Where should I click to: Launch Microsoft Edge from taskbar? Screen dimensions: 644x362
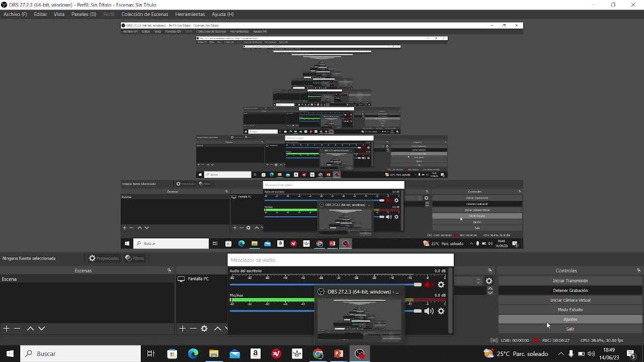tap(193, 353)
